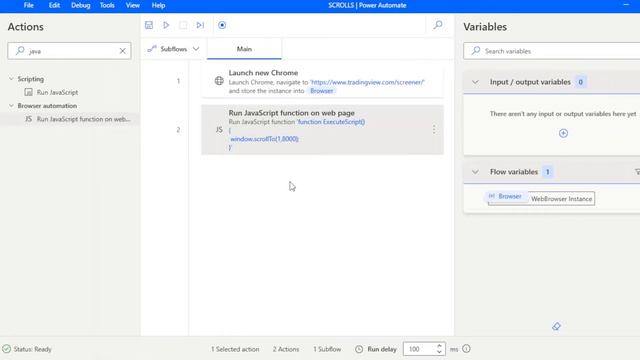Click the flow variables count badge
Image resolution: width=640 pixels, height=360 pixels.
(x=547, y=172)
